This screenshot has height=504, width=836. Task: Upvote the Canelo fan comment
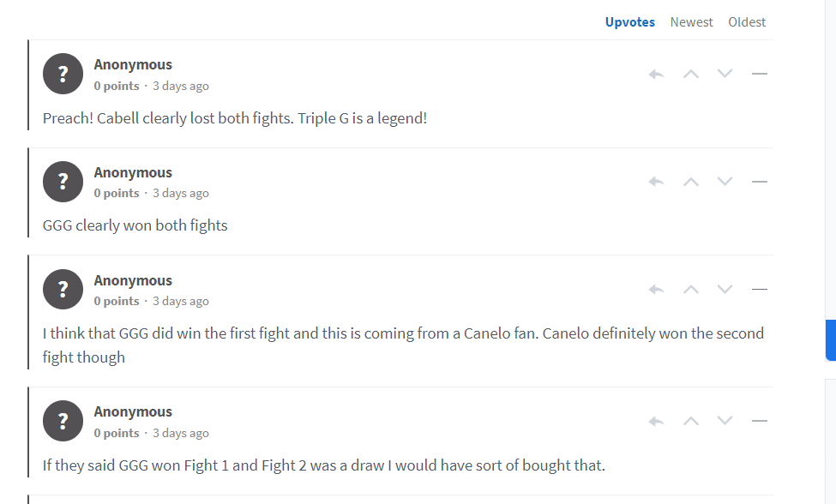[x=691, y=290]
